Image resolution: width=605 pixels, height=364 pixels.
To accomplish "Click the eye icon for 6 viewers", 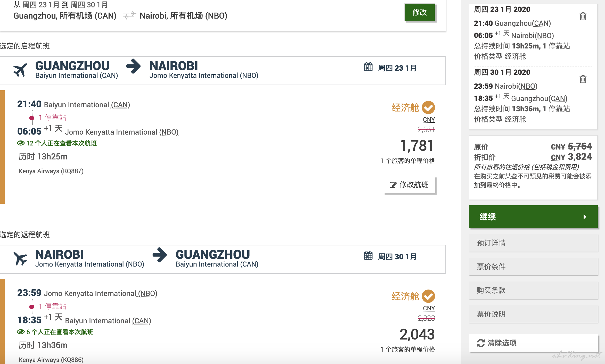I will tap(21, 332).
